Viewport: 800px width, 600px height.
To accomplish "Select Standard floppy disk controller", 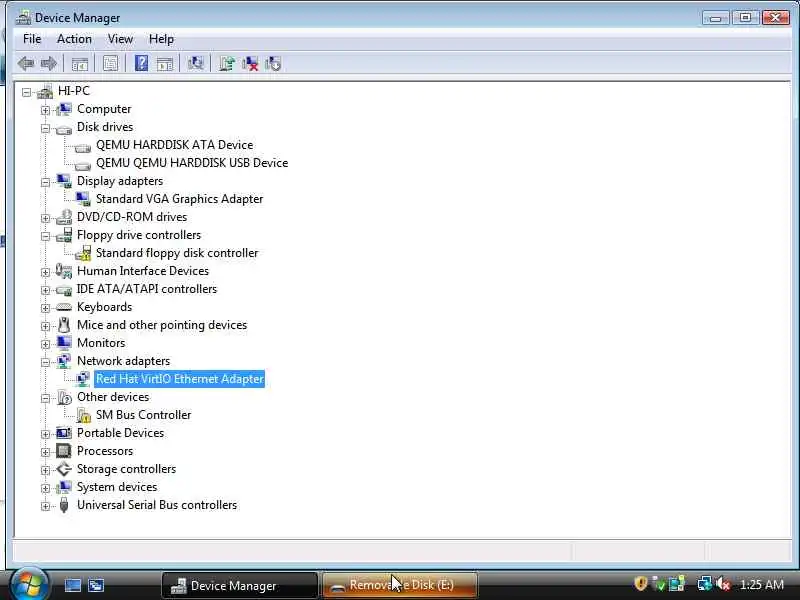I will tap(177, 253).
